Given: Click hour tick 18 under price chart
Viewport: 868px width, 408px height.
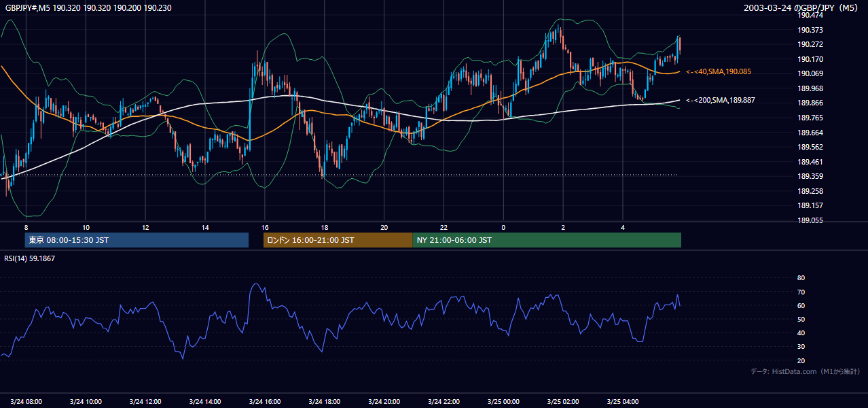Looking at the screenshot, I should click(x=325, y=227).
